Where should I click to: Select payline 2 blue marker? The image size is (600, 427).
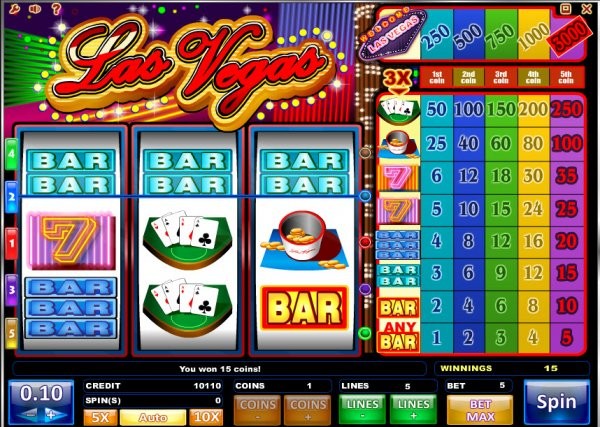(11, 197)
